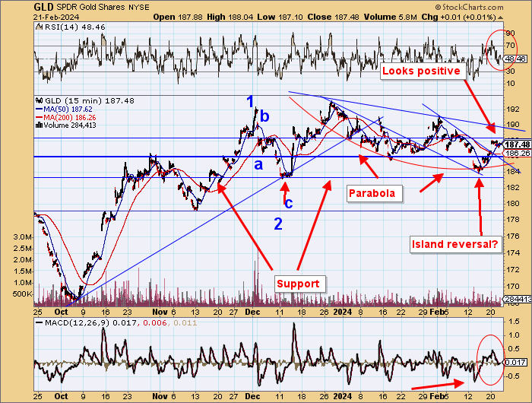Click the Close 187.48 header value
The height and width of the screenshot is (403, 532).
[x=333, y=17]
